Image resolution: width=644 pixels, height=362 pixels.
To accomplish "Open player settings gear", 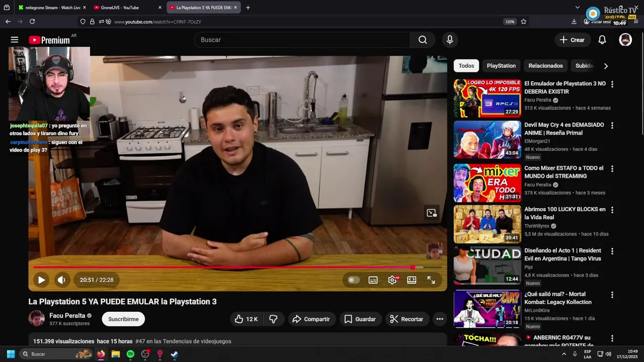I will pyautogui.click(x=392, y=280).
